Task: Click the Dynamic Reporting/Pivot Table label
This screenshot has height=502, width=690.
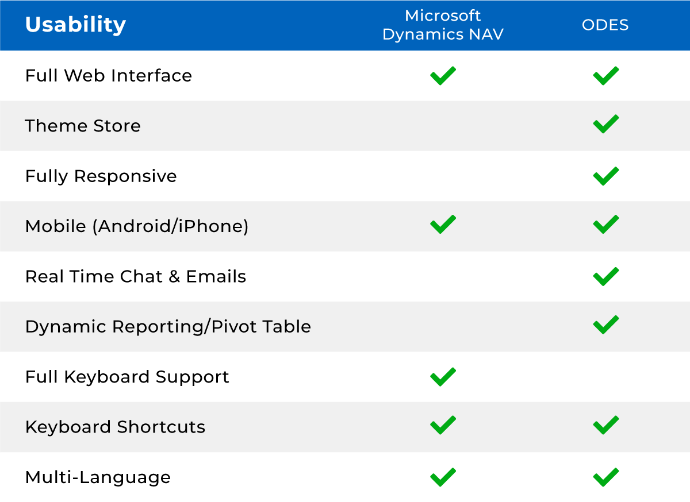Action: click(168, 327)
